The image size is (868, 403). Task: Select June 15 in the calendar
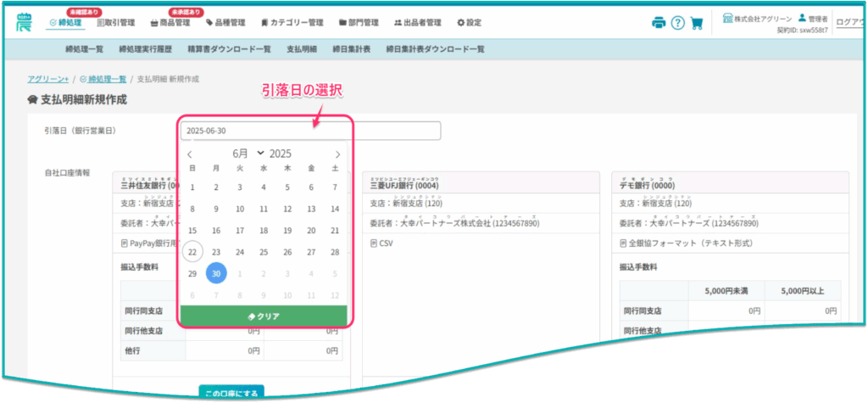[x=192, y=231]
